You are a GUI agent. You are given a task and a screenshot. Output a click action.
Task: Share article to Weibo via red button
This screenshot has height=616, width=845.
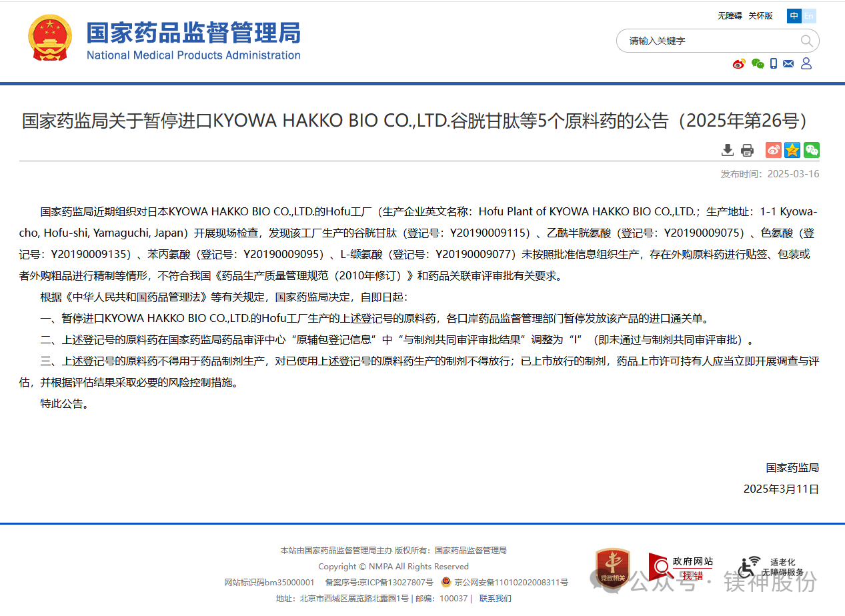[x=773, y=150]
